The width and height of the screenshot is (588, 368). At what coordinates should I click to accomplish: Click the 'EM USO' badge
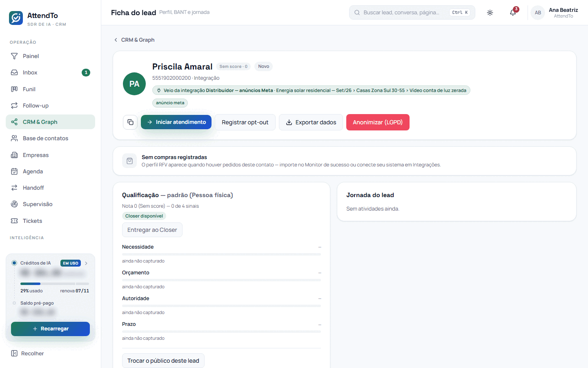[71, 263]
